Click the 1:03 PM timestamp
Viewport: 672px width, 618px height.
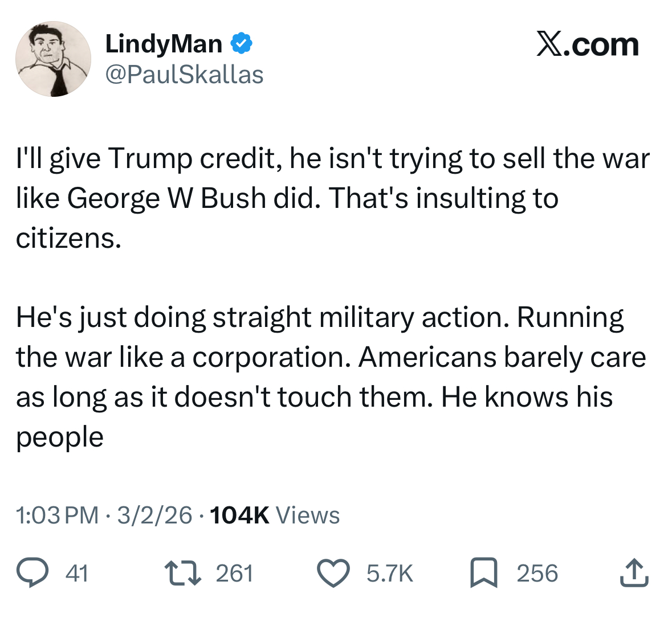[x=58, y=515]
